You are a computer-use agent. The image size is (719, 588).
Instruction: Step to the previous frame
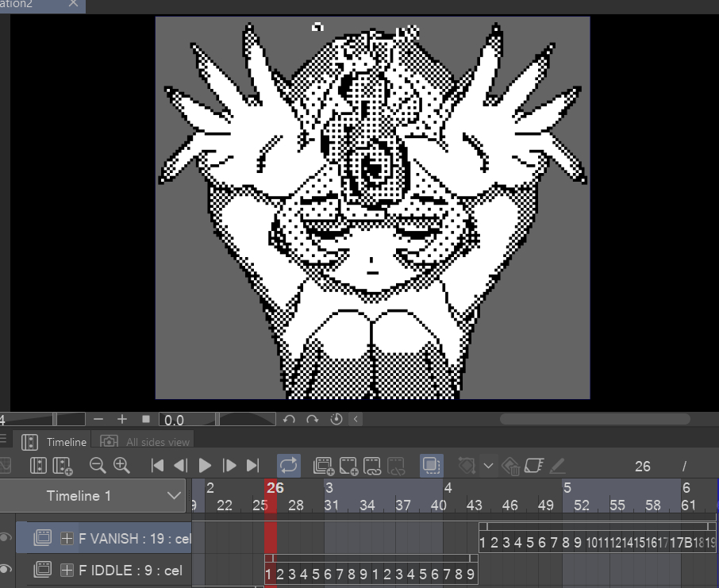click(181, 466)
